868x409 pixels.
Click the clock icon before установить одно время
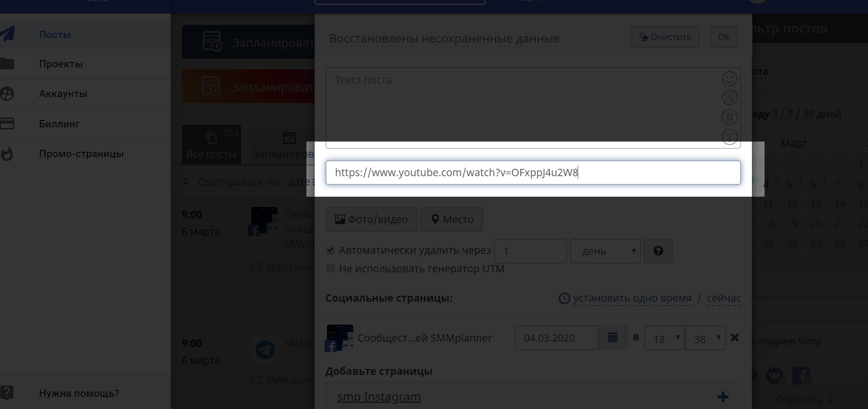click(564, 298)
